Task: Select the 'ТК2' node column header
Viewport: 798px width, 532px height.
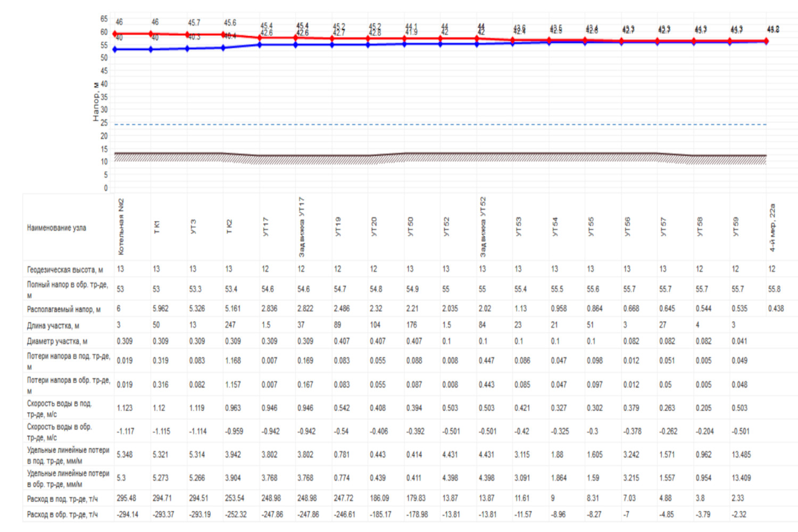Action: click(229, 227)
